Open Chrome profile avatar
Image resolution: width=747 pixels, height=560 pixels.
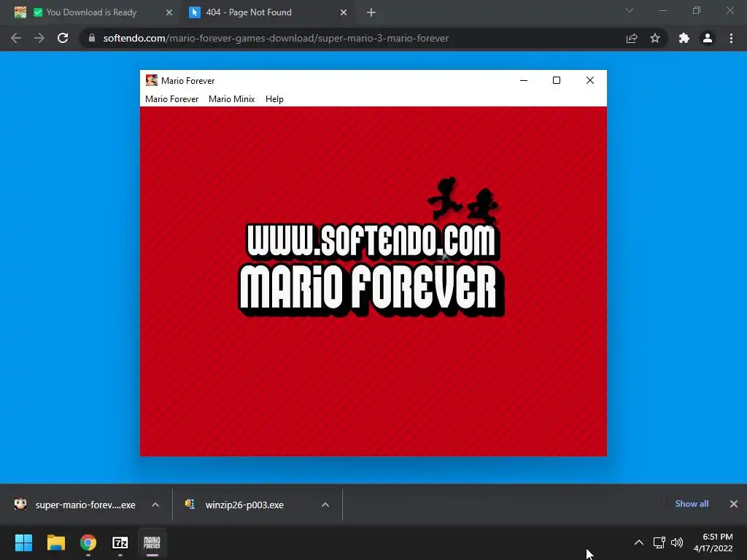tap(708, 38)
